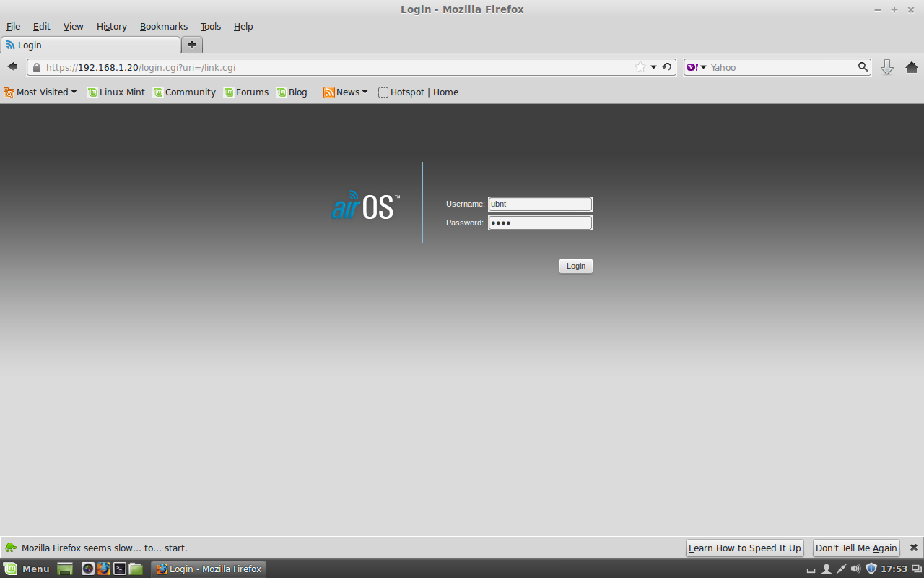This screenshot has width=924, height=578.
Task: Expand the Most Visited bookmarks dropdown
Action: [x=40, y=92]
